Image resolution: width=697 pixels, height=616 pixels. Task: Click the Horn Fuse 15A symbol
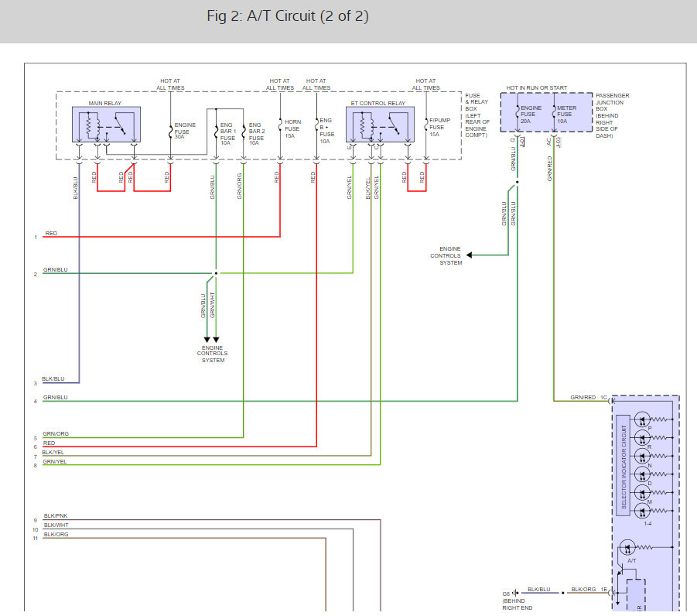281,125
